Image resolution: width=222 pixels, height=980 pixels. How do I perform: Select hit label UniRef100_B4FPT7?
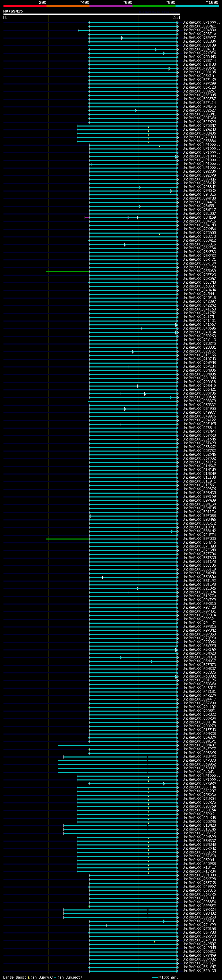tap(199, 749)
